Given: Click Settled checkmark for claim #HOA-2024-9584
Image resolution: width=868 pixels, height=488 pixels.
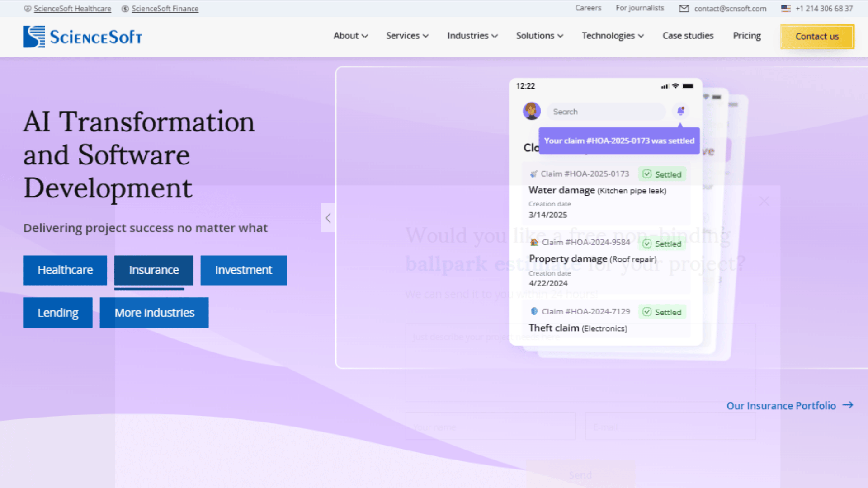Looking at the screenshot, I should coord(647,244).
